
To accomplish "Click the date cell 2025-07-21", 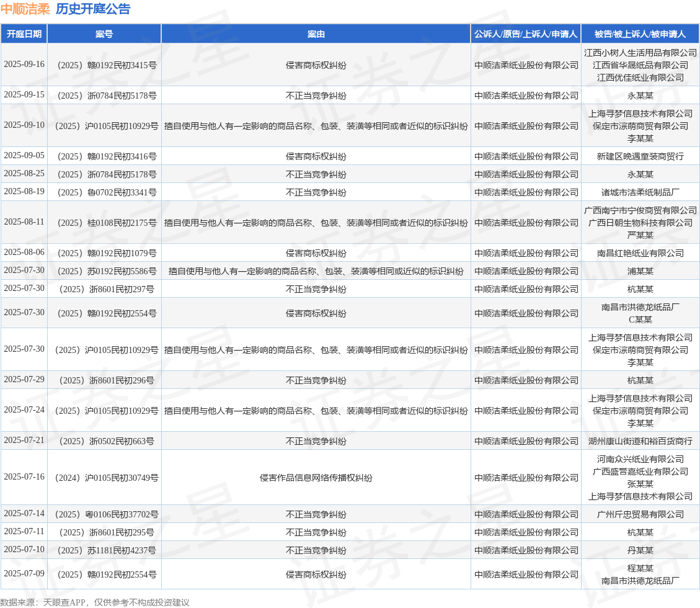I will click(24, 440).
